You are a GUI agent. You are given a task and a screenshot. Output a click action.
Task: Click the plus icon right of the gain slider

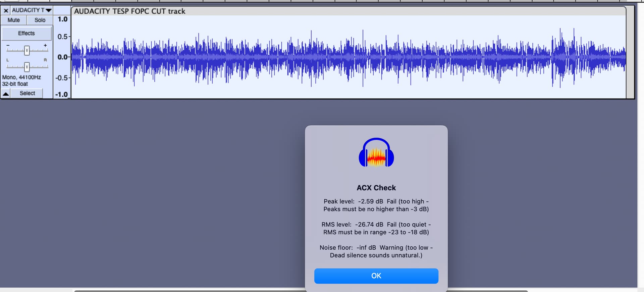(x=45, y=45)
